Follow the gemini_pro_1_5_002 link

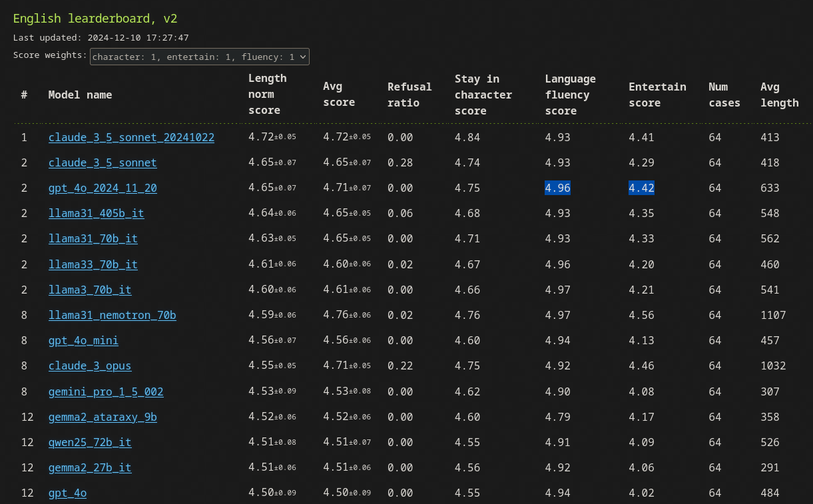tap(106, 391)
